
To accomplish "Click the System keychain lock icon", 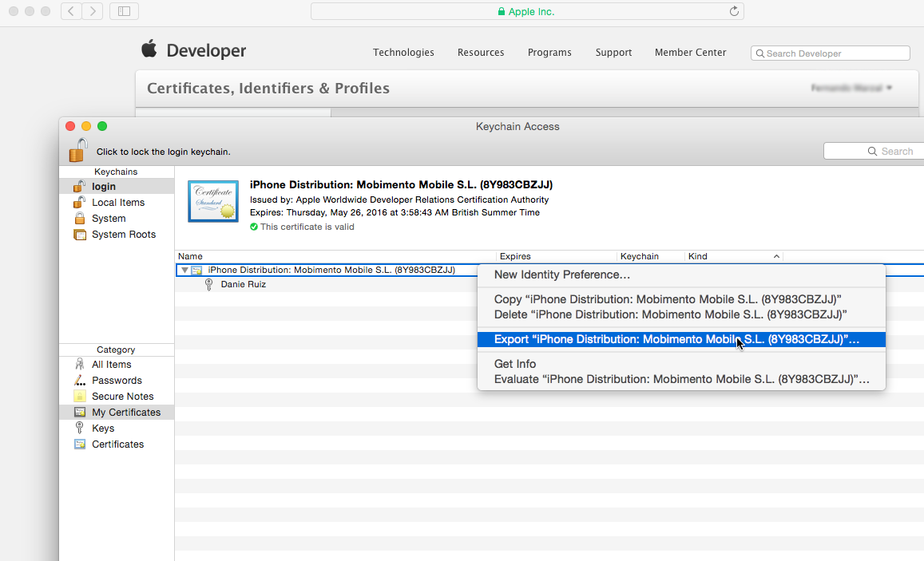I will coord(80,218).
